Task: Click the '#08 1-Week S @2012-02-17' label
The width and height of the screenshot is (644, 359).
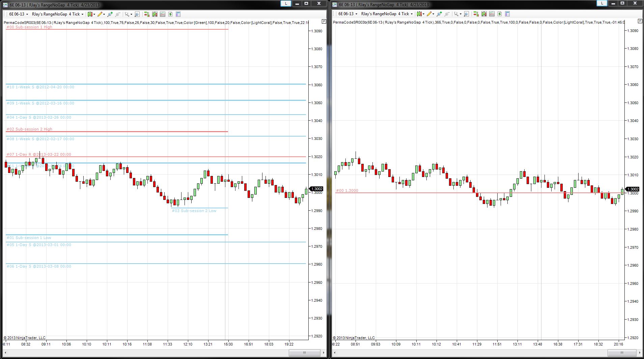Action: click(x=40, y=139)
